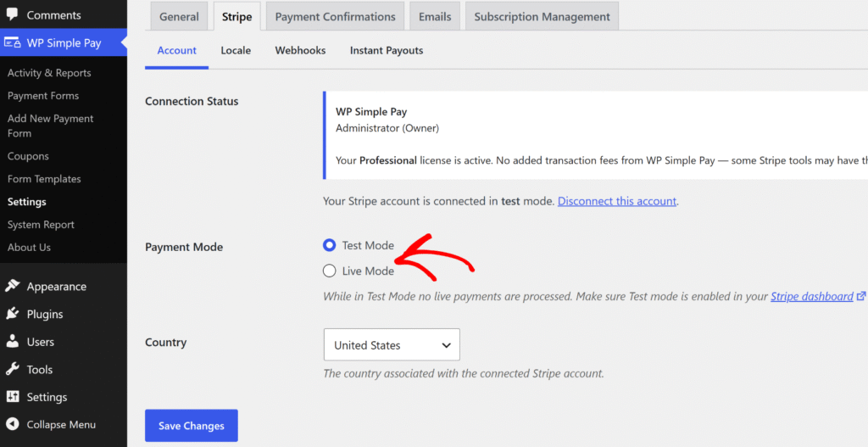Select the Webhooks sub-tab
This screenshot has height=447, width=868.
coord(300,50)
